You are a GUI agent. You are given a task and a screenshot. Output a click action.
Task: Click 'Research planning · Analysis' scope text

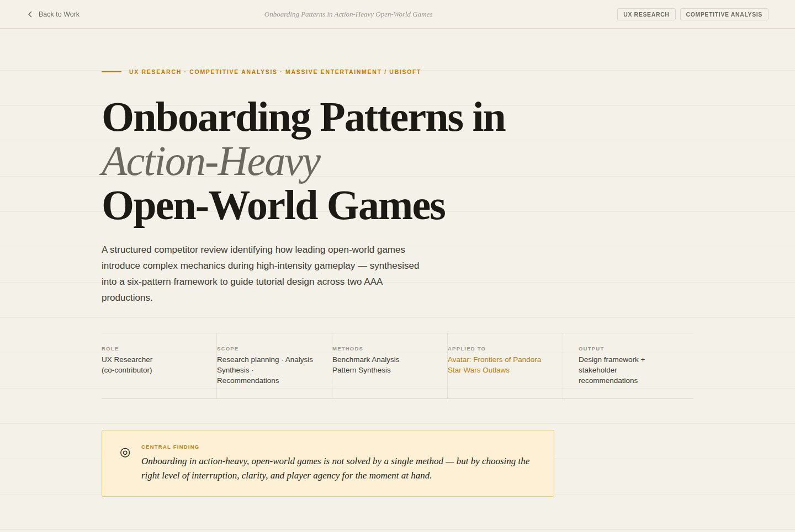265,359
